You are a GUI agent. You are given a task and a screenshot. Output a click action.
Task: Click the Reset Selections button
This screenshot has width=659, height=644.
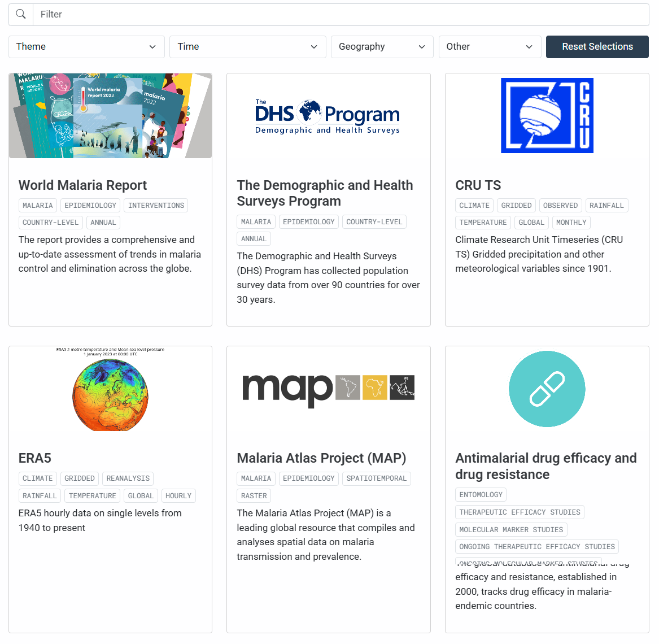tap(597, 47)
